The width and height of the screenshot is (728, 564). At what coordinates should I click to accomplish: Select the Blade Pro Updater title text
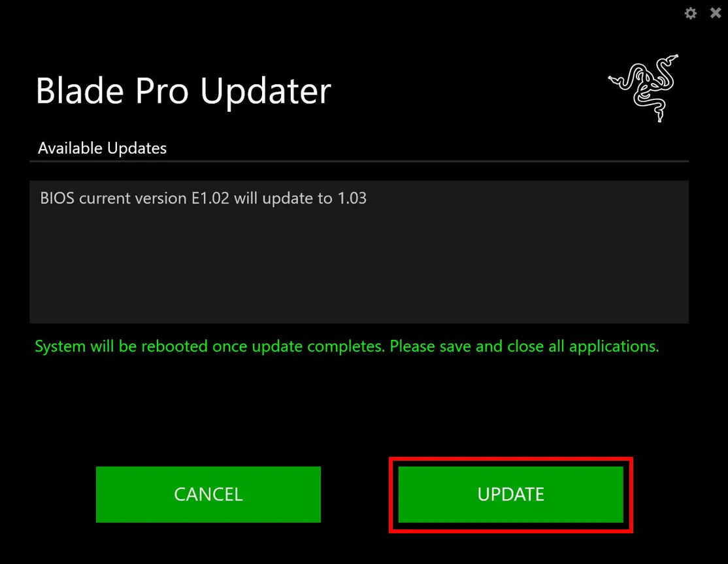pos(184,91)
